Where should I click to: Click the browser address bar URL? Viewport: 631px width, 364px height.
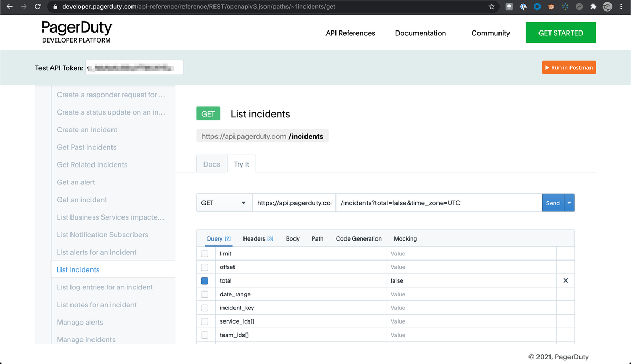(x=199, y=7)
